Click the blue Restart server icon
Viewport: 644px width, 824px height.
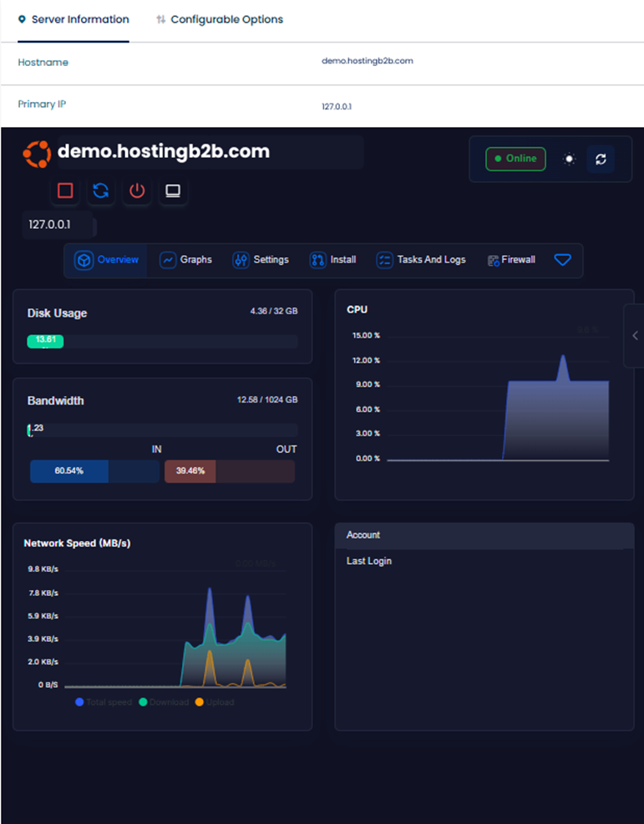point(101,191)
